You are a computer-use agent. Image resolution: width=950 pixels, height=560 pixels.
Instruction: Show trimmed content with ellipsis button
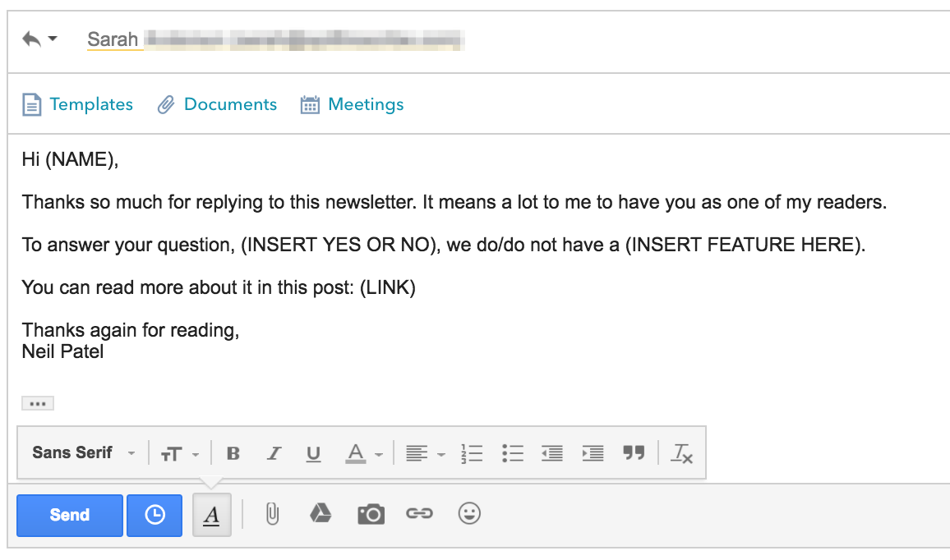(38, 403)
